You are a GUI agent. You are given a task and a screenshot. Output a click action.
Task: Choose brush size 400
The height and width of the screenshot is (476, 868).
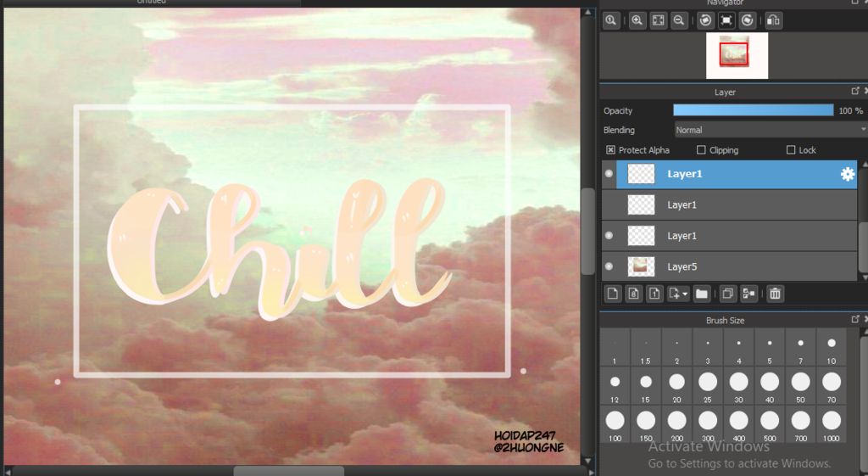pos(738,425)
